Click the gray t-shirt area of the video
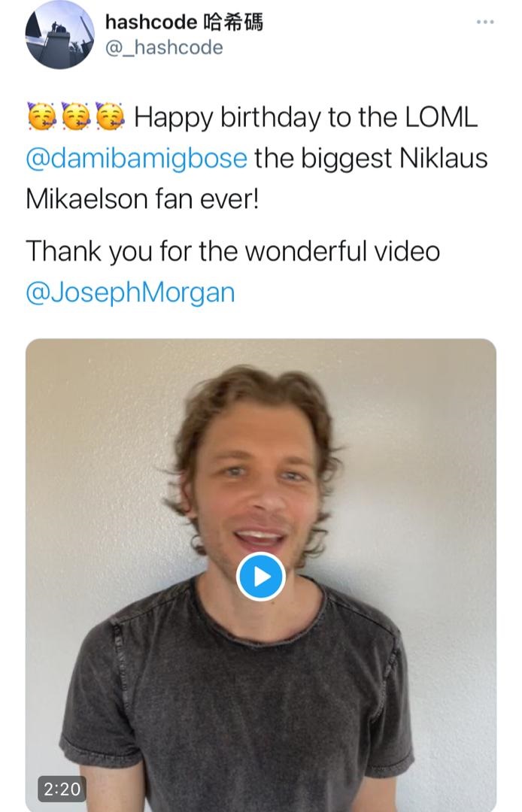522x812 pixels. 238,715
